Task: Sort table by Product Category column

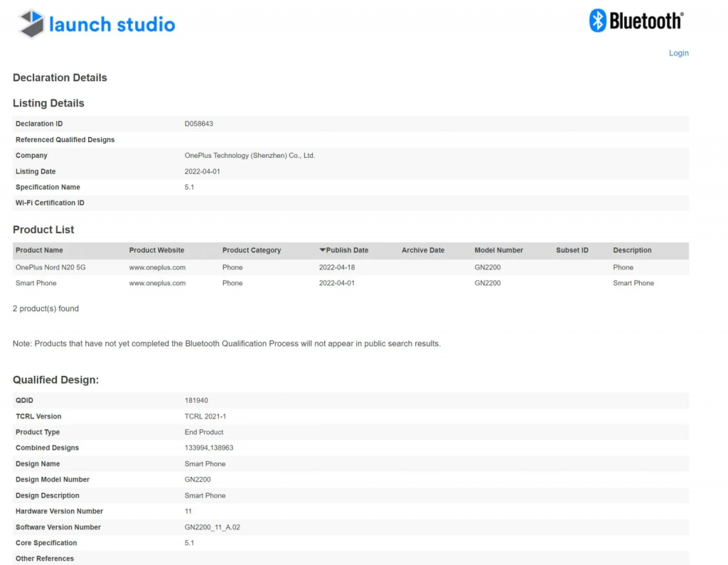Action: tap(251, 250)
